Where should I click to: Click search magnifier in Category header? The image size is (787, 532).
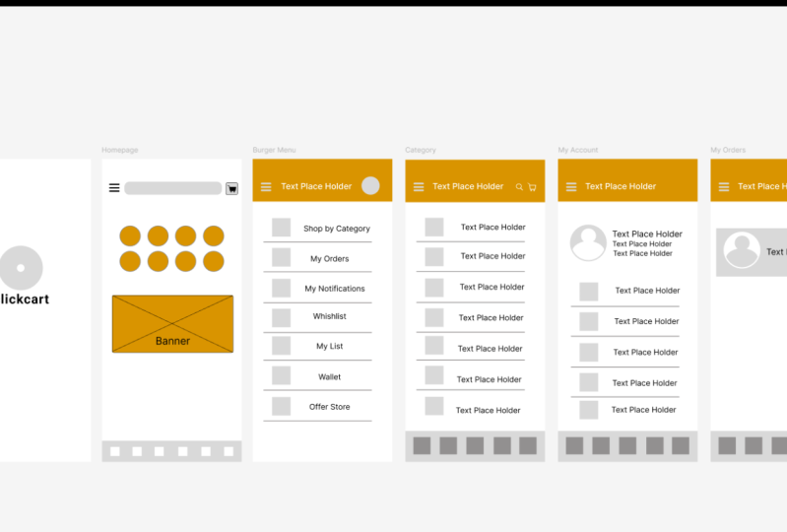tap(519, 187)
